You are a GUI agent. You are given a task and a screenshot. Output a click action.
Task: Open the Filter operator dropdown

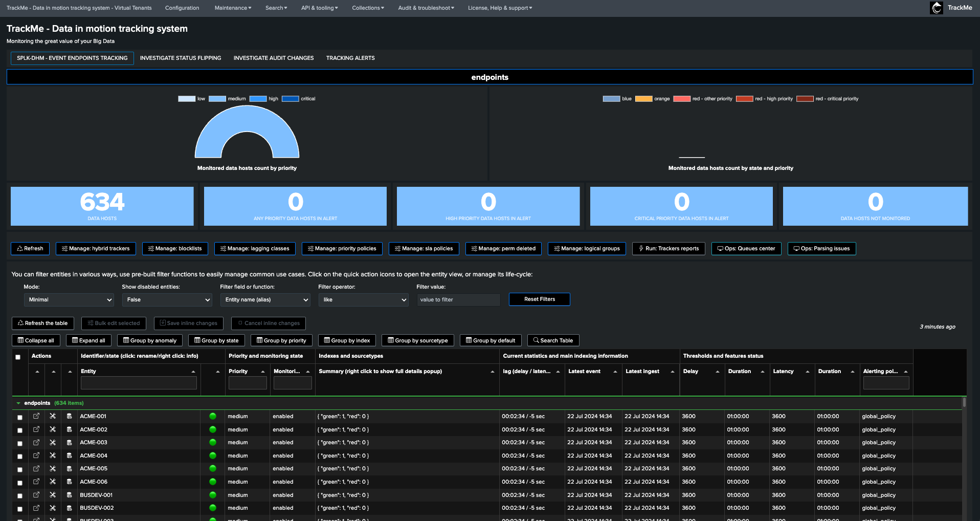click(364, 300)
